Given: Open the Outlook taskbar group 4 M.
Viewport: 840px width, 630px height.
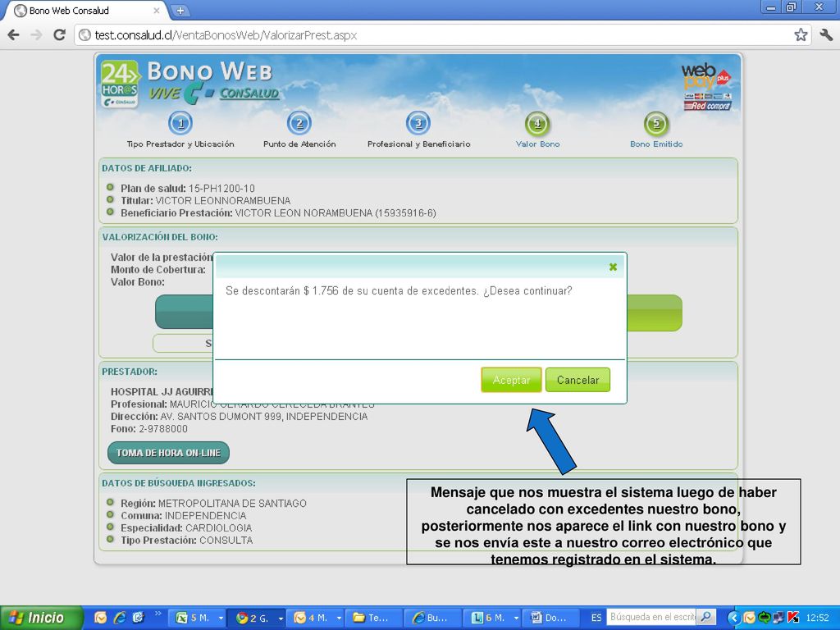Looking at the screenshot, I should (316, 618).
